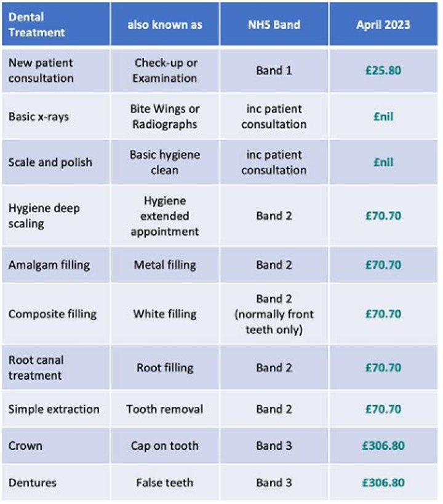Click the "Amalgam filling" cell
Image resolution: width=443 pixels, height=504 pixels.
pos(49,265)
